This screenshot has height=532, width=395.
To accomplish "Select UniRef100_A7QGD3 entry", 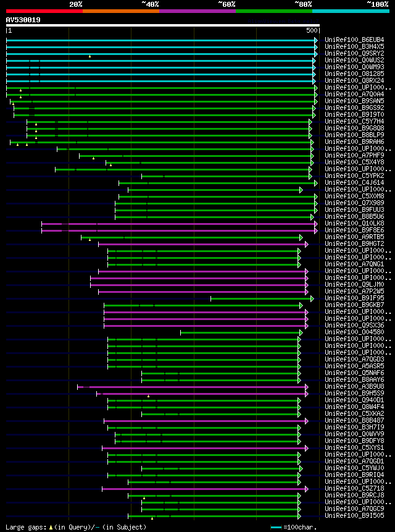I will click(354, 359).
